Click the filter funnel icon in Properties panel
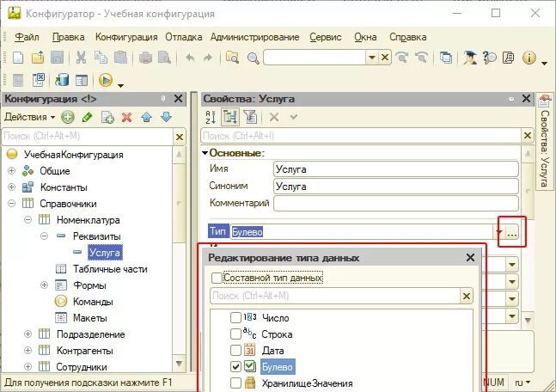556x392 pixels. [250, 117]
